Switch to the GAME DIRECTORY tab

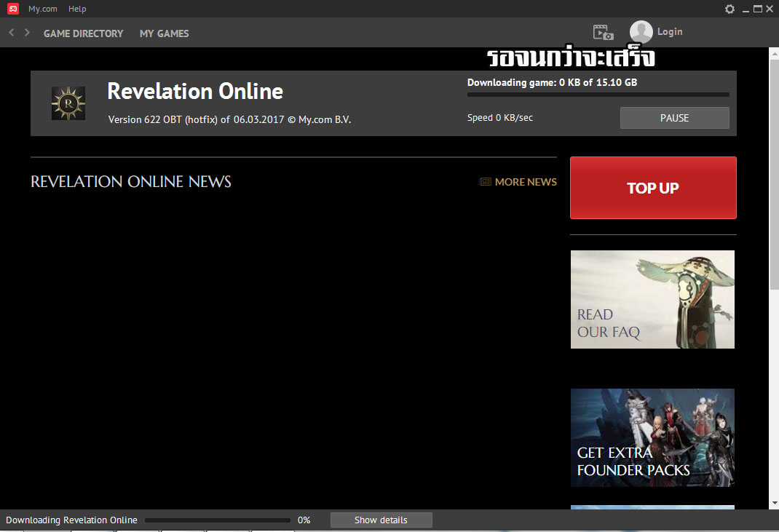tap(83, 33)
